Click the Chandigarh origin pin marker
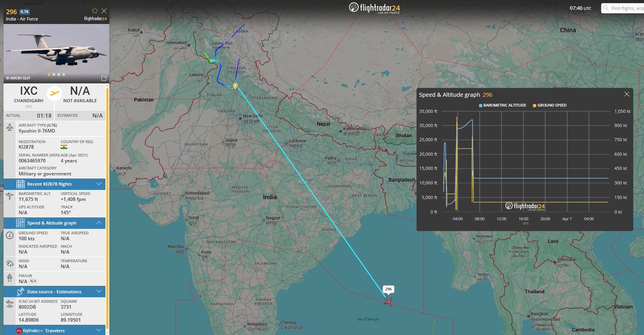The image size is (644, 335). tap(235, 86)
